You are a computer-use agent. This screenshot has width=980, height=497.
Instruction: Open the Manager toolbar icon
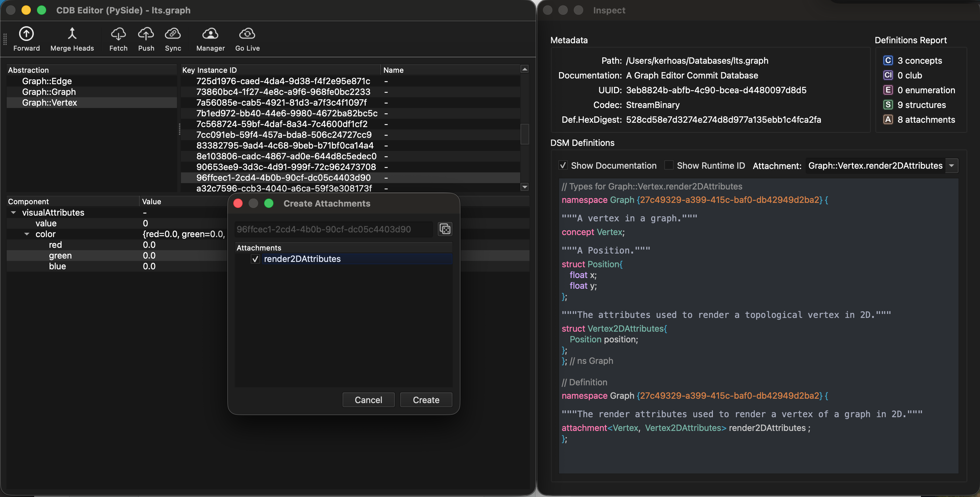(210, 34)
